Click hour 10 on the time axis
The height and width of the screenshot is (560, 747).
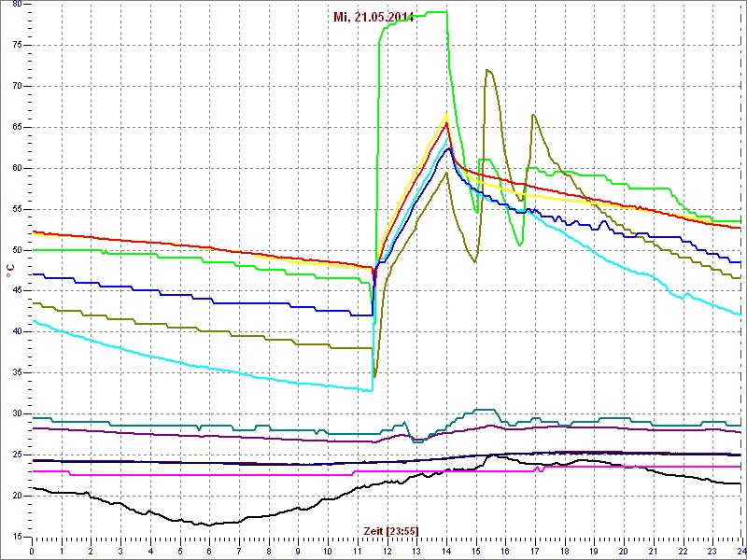click(x=328, y=551)
